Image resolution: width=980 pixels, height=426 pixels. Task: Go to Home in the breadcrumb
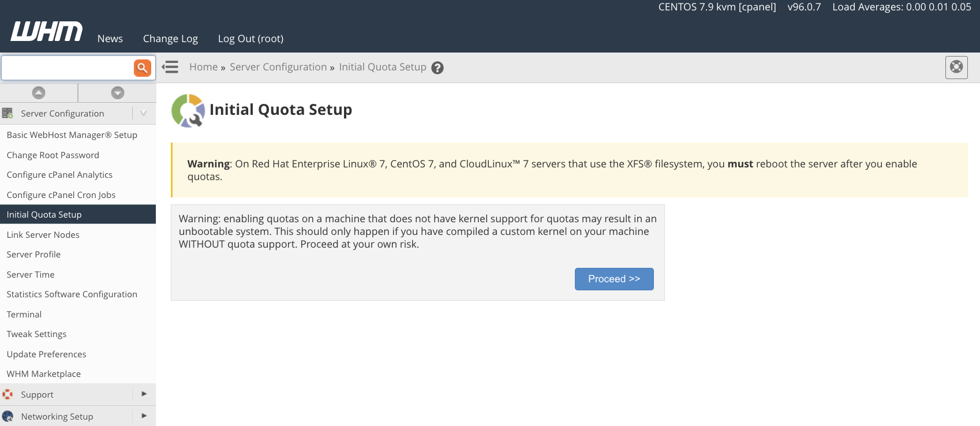coord(203,67)
